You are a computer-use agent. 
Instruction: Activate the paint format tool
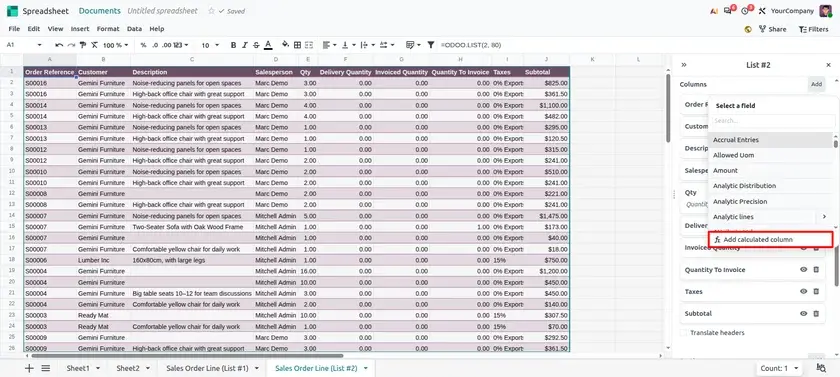(82, 45)
